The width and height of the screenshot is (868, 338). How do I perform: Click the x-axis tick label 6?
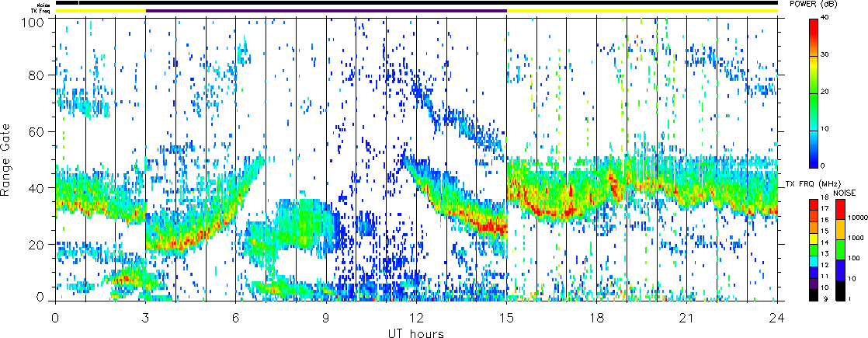(236, 318)
